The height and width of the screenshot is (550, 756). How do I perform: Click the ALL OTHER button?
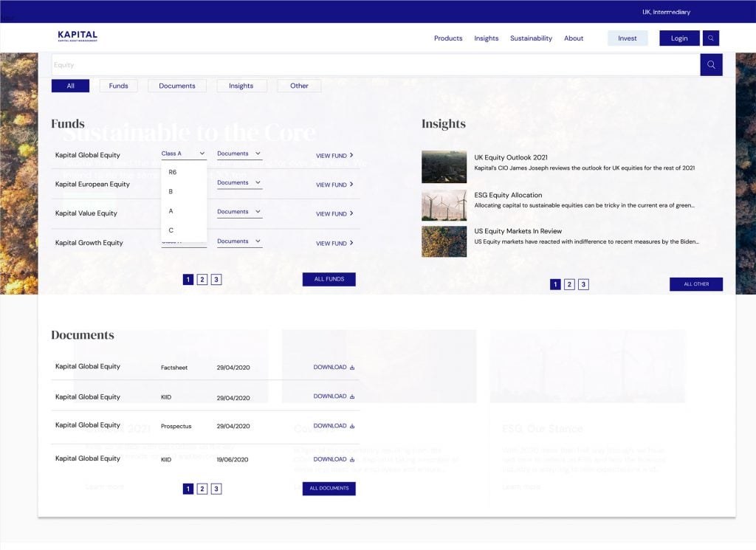pos(695,284)
